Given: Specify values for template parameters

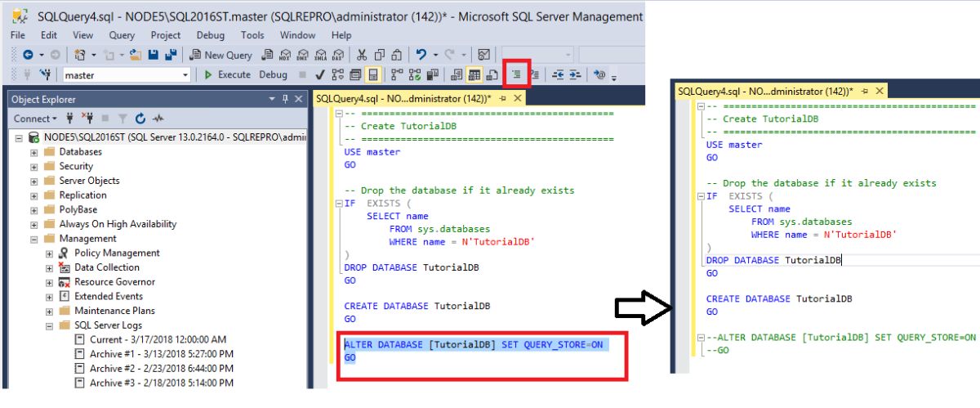Looking at the screenshot, I should coord(599,74).
